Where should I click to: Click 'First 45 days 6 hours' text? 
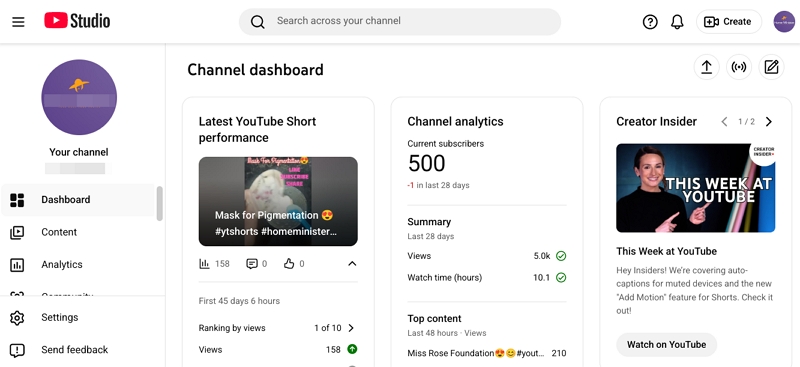tap(239, 301)
